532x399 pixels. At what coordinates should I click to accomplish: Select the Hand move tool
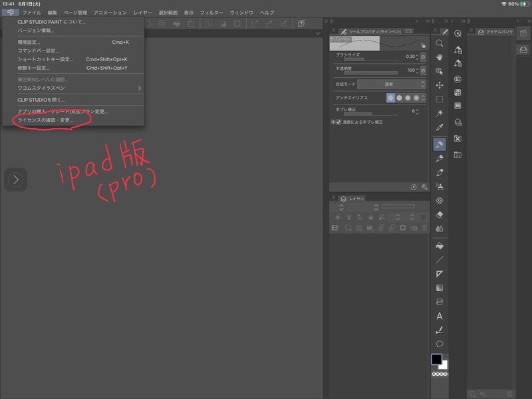[440, 57]
